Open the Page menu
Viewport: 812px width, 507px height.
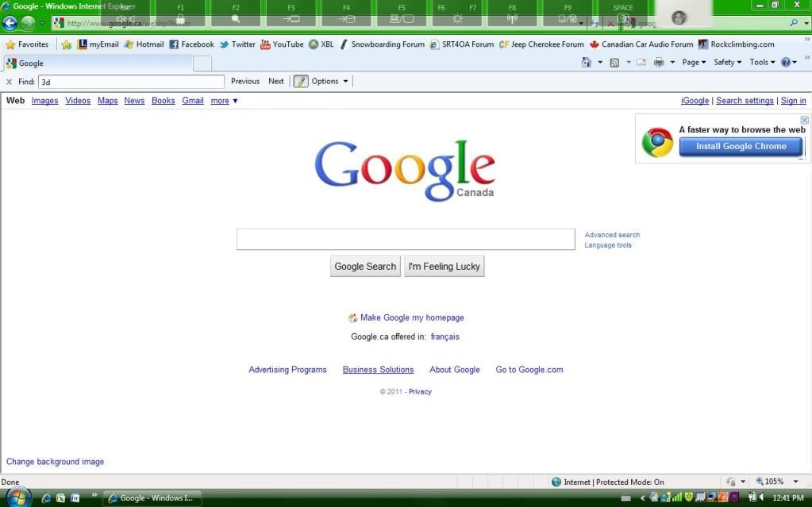pos(694,62)
